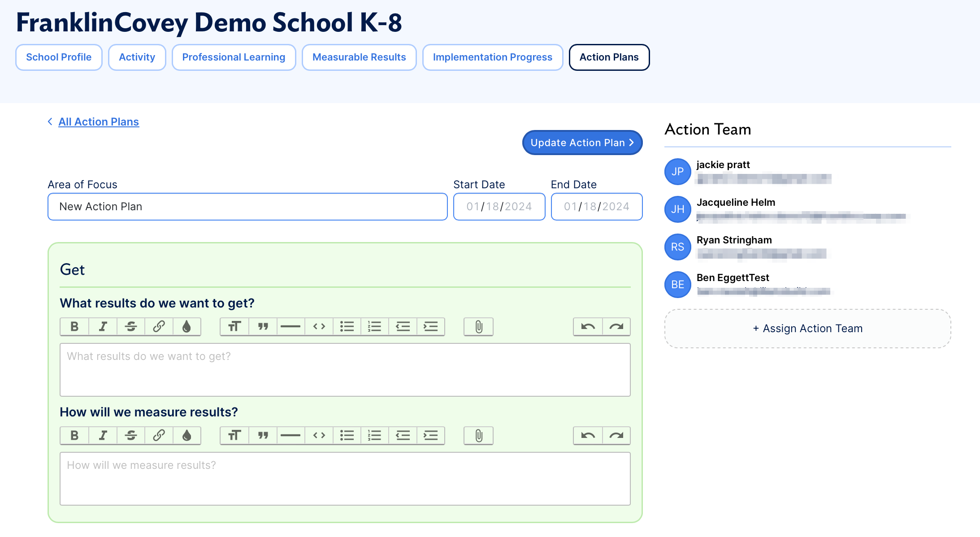Viewport: 980px width, 537px height.
Task: Click heading size icon in first toolbar
Action: pyautogui.click(x=234, y=327)
